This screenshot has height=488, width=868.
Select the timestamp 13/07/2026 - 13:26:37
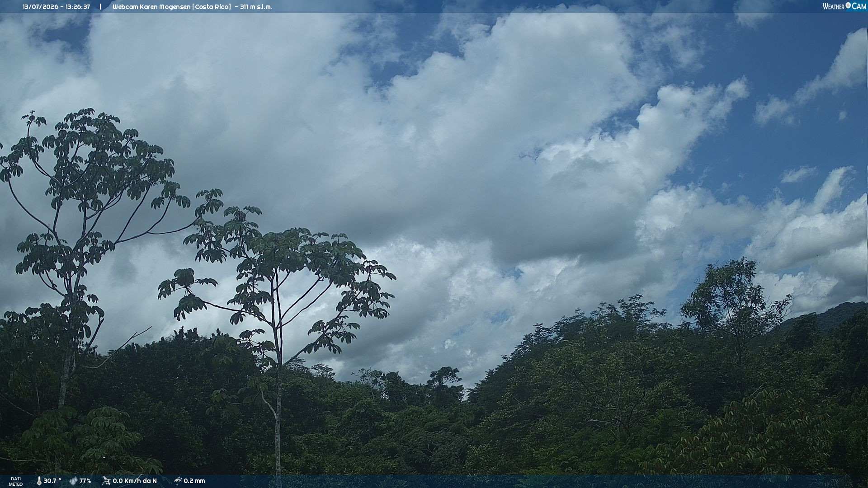click(57, 7)
